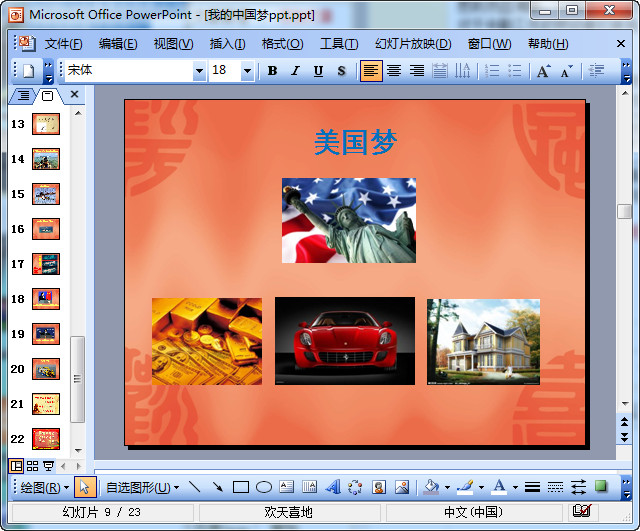This screenshot has height=531, width=640.
Task: Align text right
Action: coord(417,71)
